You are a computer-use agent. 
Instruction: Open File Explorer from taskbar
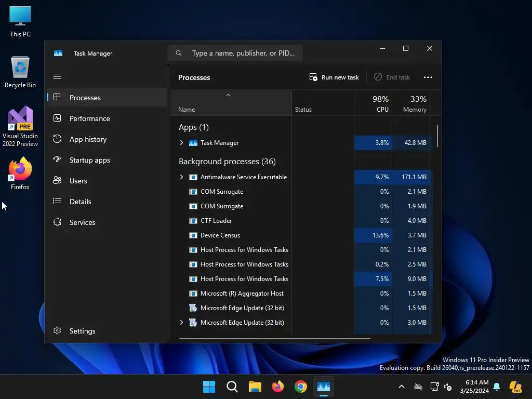[255, 387]
